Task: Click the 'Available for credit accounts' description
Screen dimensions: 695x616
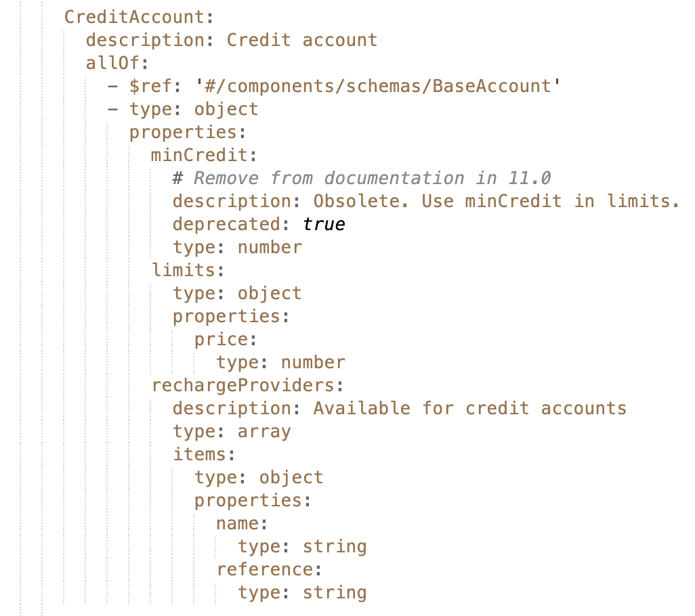Action: pyautogui.click(x=469, y=408)
